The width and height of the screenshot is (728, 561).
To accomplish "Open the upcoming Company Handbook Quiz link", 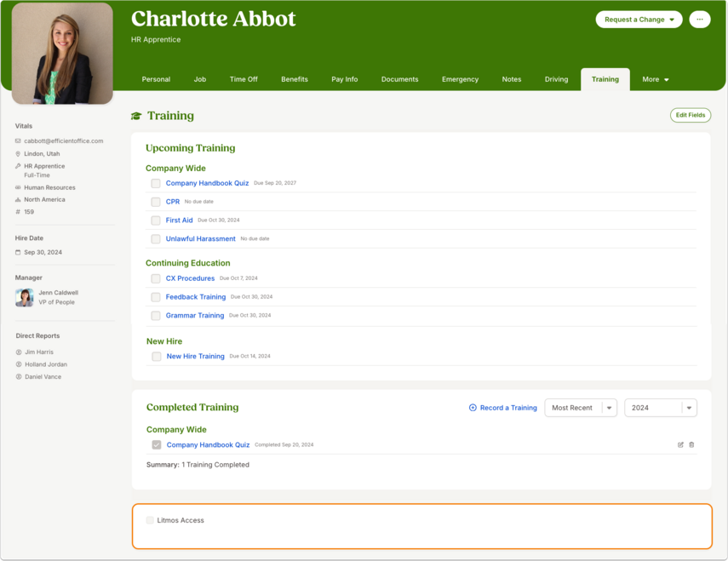I will pos(207,183).
